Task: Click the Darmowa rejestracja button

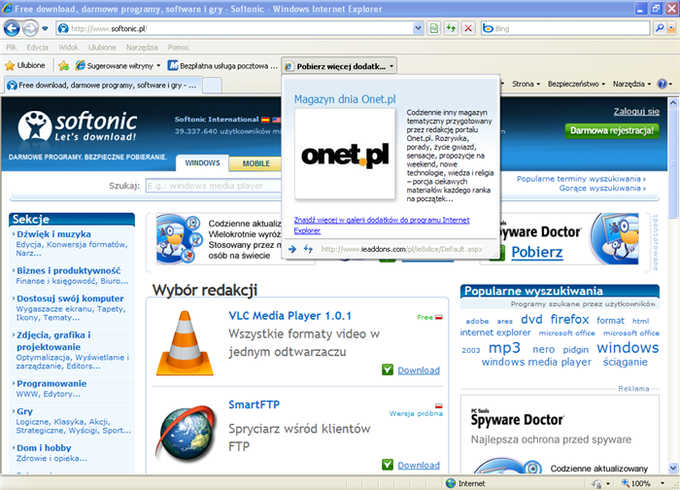Action: [x=612, y=131]
